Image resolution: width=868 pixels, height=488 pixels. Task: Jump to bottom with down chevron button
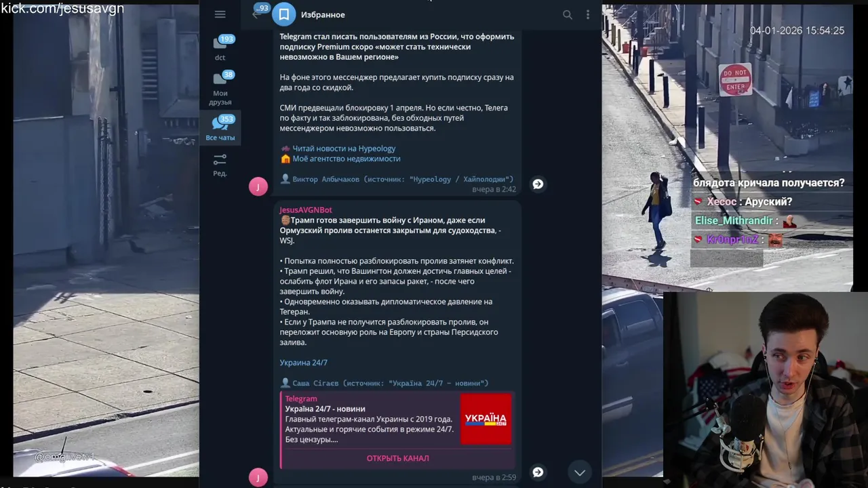(580, 472)
